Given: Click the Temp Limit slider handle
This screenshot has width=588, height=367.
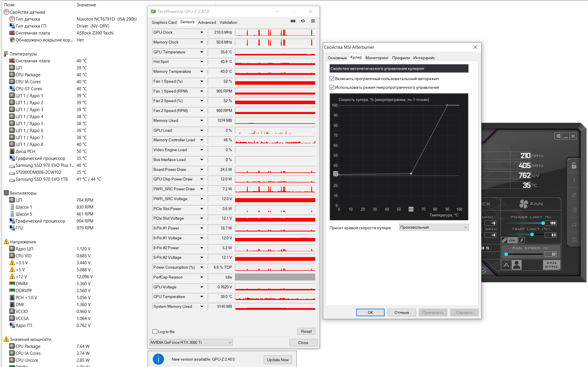Looking at the screenshot, I should (x=532, y=234).
